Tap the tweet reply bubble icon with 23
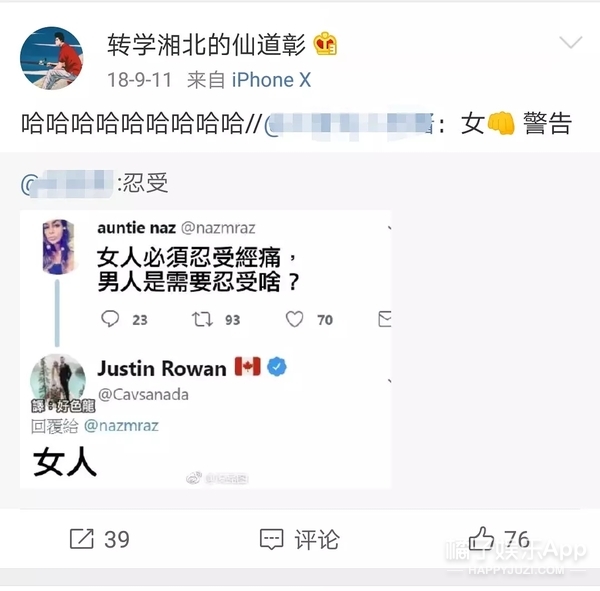 coord(110,319)
